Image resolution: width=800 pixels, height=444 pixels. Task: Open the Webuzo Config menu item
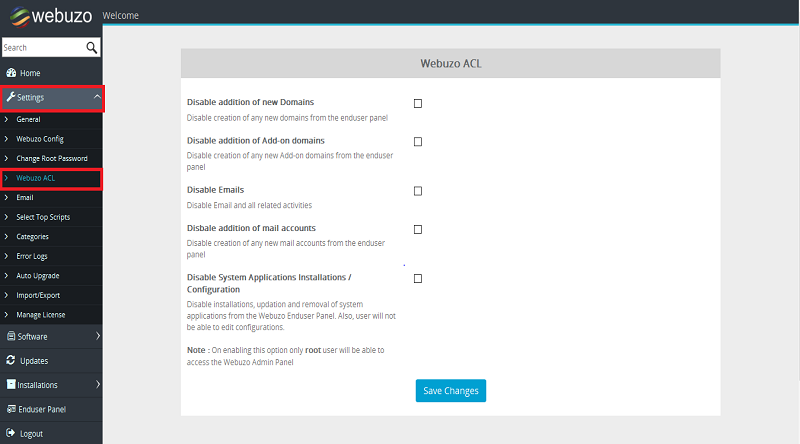tap(40, 139)
